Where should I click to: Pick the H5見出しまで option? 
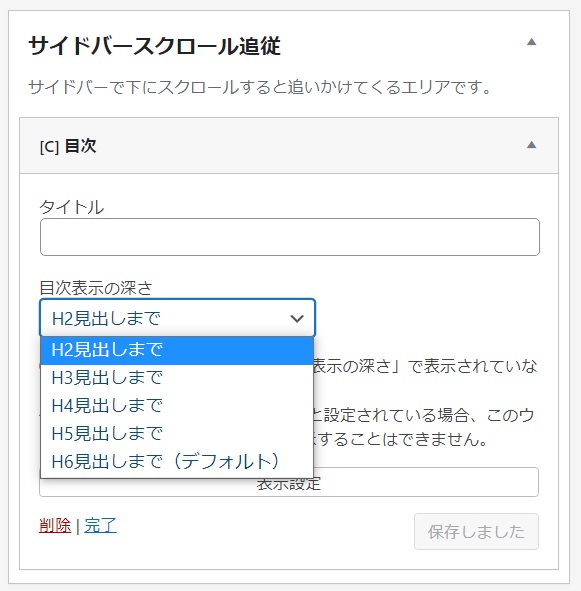tap(177, 433)
